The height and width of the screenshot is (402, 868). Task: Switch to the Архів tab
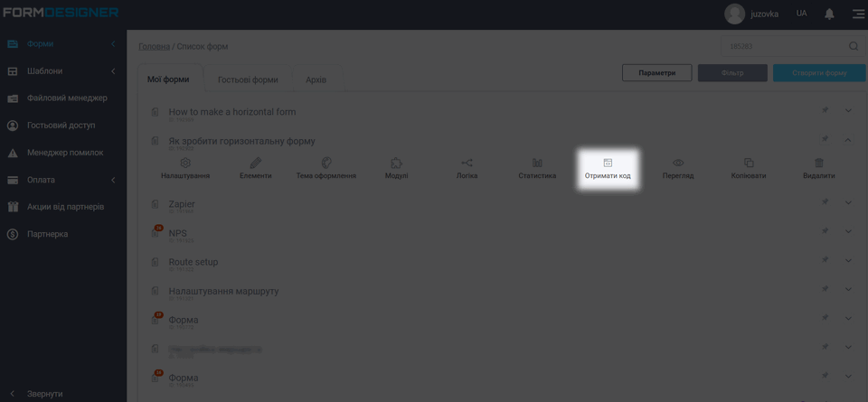(x=316, y=79)
